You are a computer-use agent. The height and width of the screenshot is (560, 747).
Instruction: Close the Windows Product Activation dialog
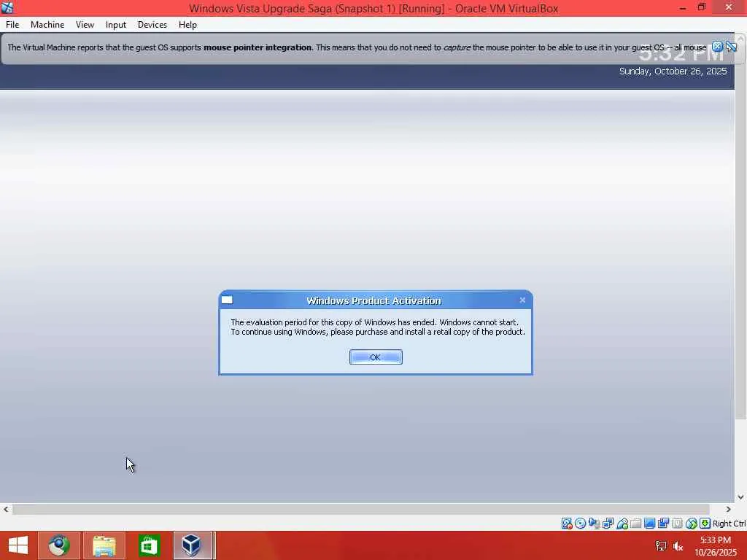[x=522, y=300]
